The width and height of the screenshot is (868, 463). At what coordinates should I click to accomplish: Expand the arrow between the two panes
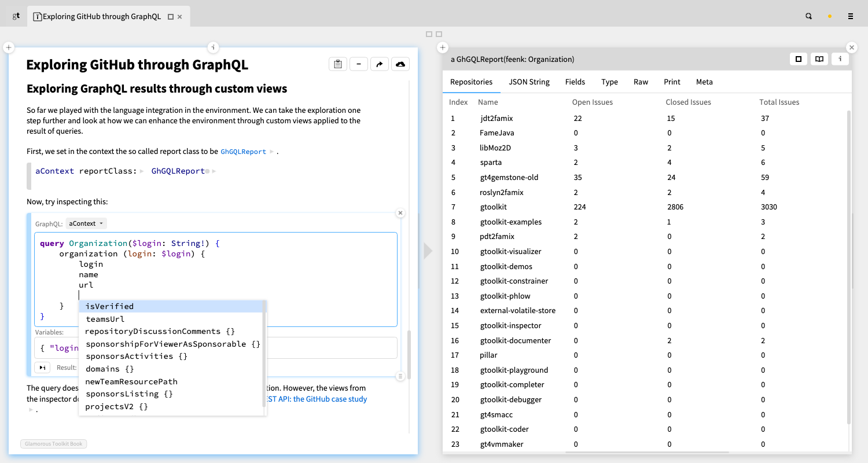coord(428,251)
